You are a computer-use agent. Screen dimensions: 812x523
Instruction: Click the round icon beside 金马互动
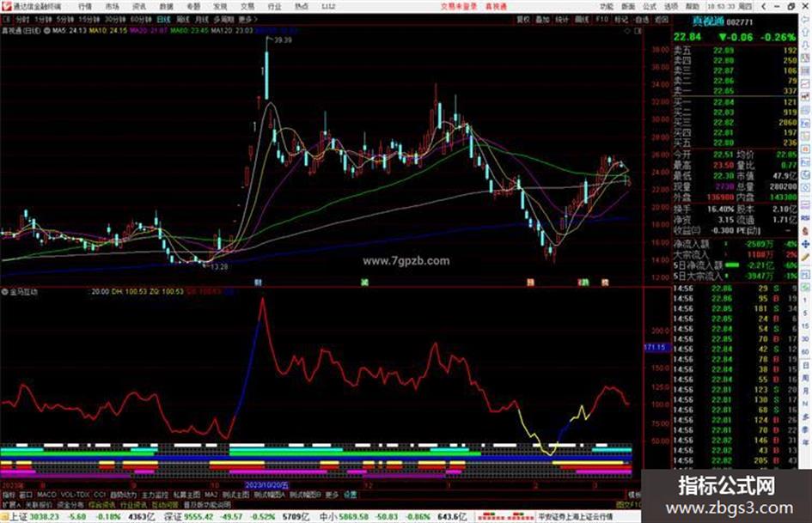click(x=5, y=292)
